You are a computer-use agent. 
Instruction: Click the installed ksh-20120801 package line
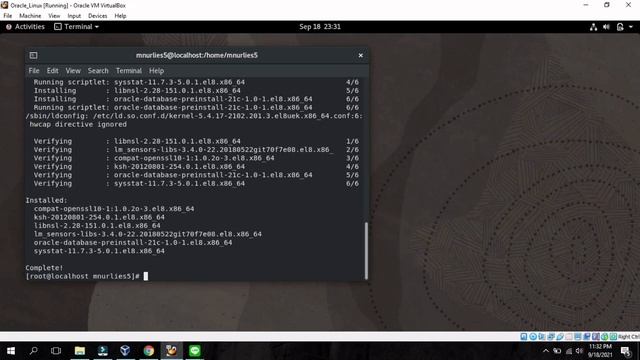click(99, 217)
